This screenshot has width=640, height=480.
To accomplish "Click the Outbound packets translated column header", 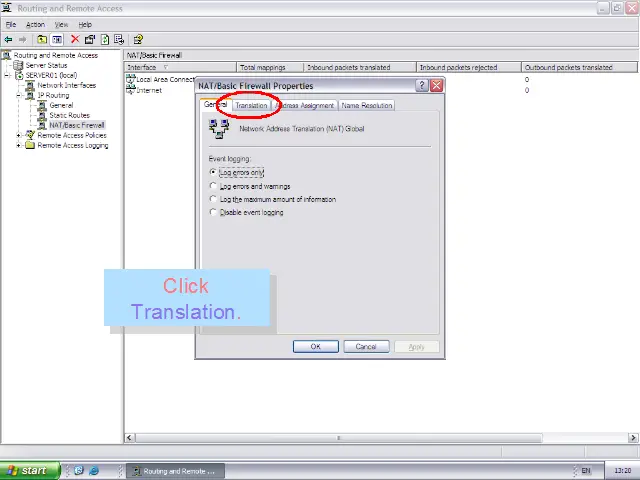I will (579, 67).
